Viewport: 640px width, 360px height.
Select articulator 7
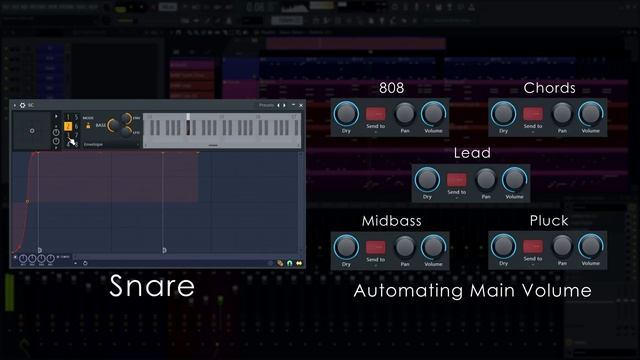coord(76,135)
